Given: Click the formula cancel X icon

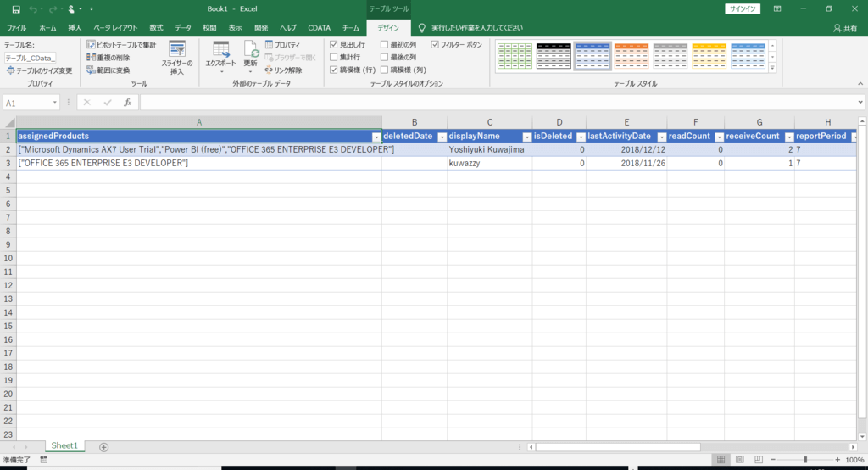Looking at the screenshot, I should coord(87,103).
